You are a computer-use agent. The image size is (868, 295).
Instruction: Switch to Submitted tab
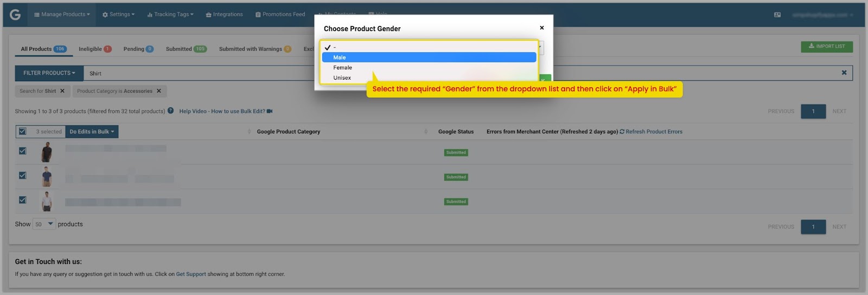point(186,49)
